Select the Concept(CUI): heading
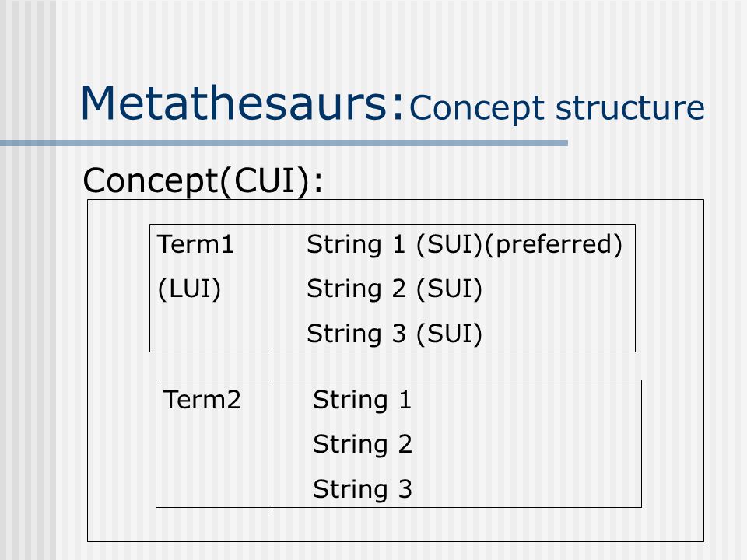Screen dimensions: 747x560 pos(203,181)
